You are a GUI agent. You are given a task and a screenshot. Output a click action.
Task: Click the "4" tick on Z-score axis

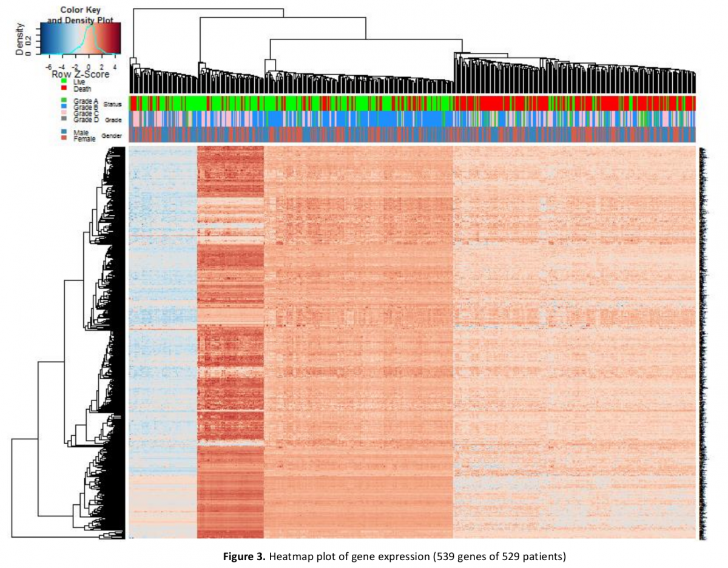click(115, 67)
